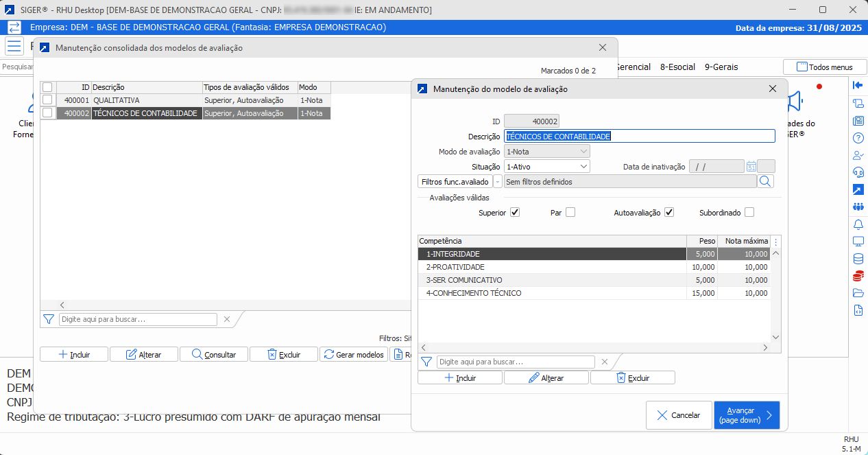
Task: Click the megaphone icon on the home panel
Action: (794, 103)
